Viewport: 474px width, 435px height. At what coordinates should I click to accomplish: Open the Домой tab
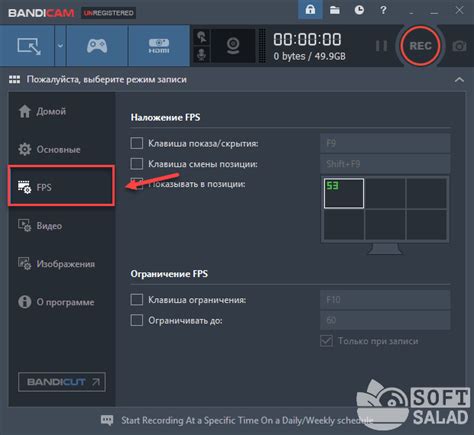[62, 111]
